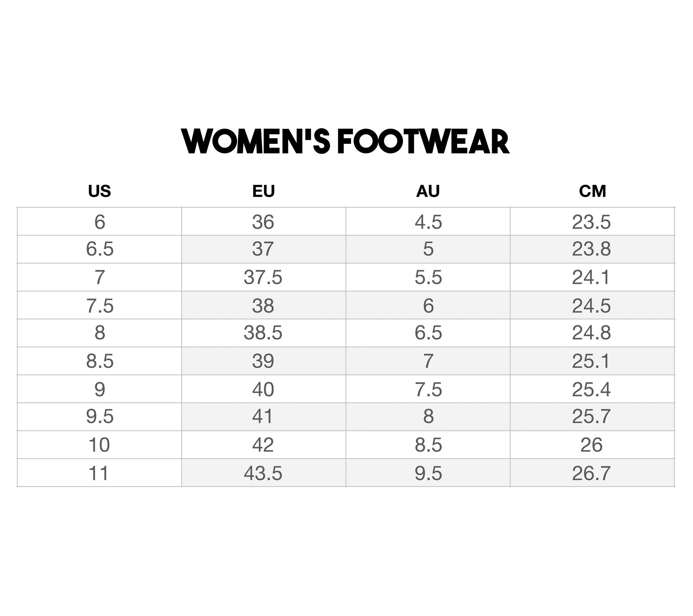Viewport: 693px width, 616px height.
Task: Click the 25.1 CM cell
Action: 591,361
